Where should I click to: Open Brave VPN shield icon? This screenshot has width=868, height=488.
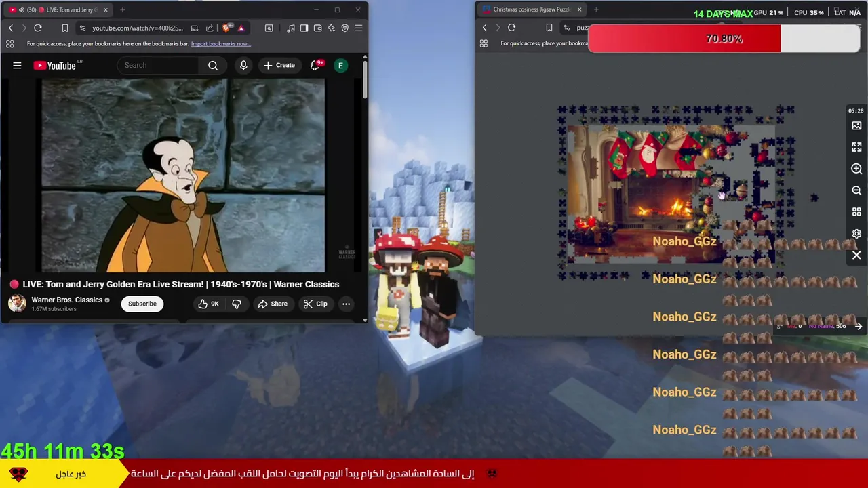(x=344, y=28)
